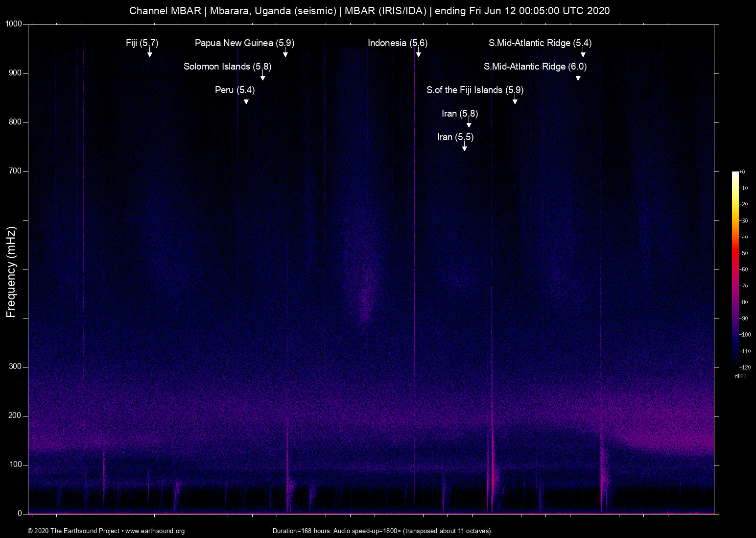Click the Indonesia (5.6) arrow marker
Viewport: 756px width, 538px height.
[x=418, y=54]
